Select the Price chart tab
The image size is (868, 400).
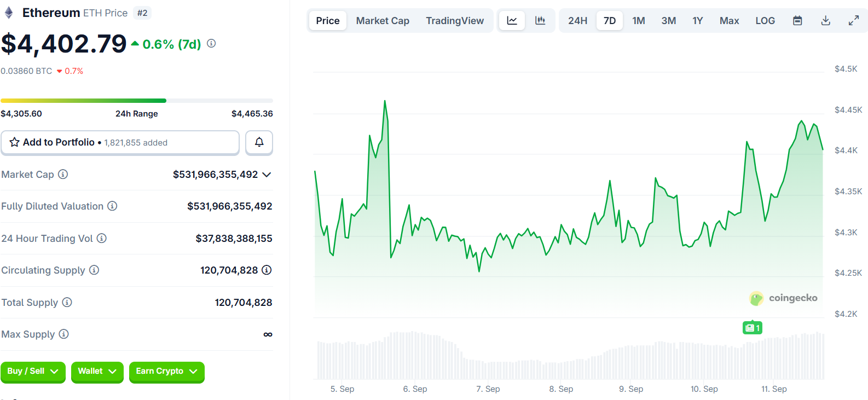tap(328, 21)
